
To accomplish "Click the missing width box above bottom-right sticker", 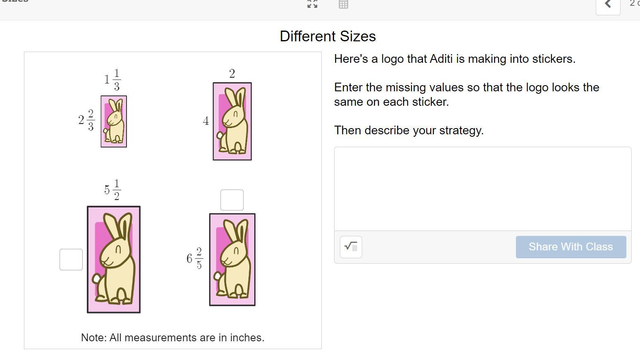I will pos(232,200).
